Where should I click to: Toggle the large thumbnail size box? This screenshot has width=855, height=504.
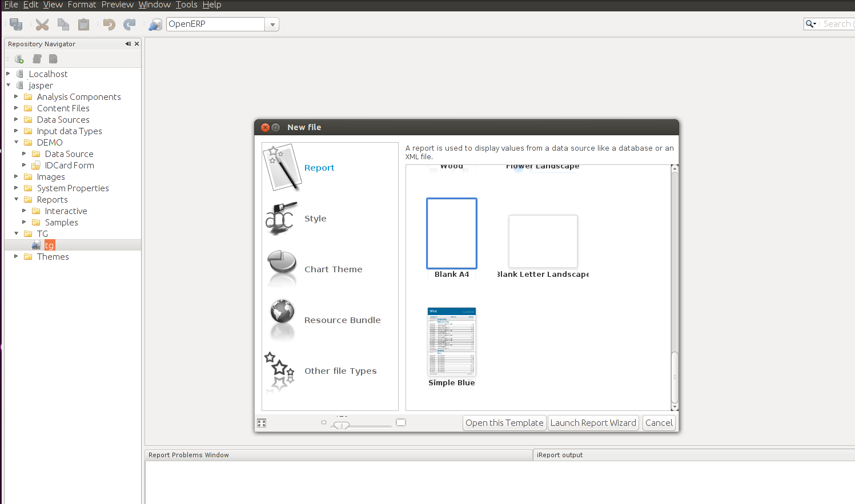401,422
